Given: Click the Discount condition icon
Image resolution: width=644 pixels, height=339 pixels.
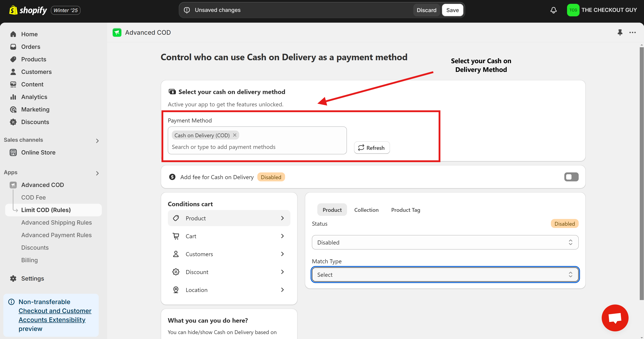Looking at the screenshot, I should (176, 272).
